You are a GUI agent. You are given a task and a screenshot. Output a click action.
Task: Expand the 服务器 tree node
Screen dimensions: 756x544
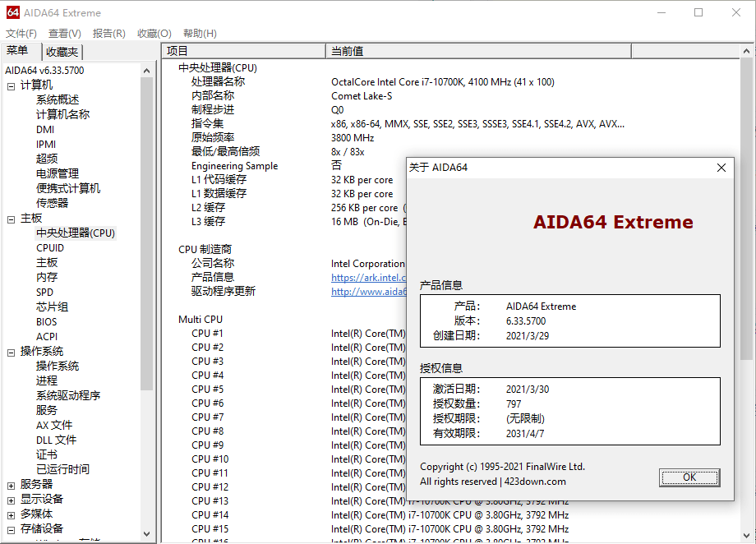pyautogui.click(x=12, y=485)
